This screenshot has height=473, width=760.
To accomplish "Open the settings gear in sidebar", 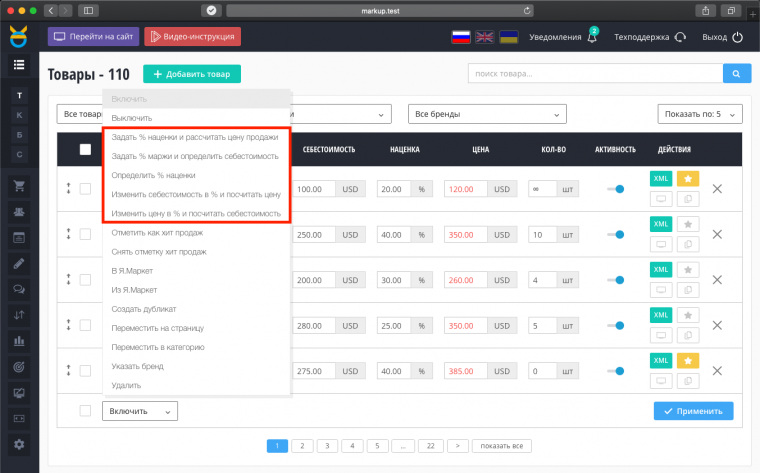I will click(x=19, y=444).
